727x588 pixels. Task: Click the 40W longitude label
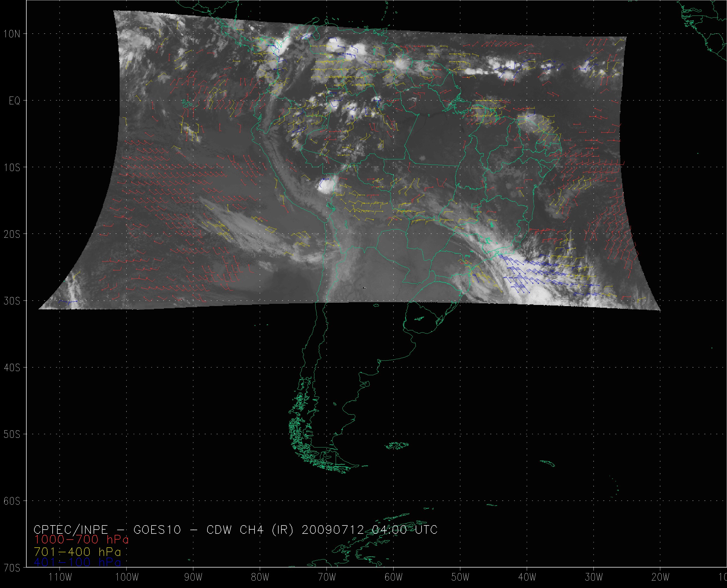point(527,577)
